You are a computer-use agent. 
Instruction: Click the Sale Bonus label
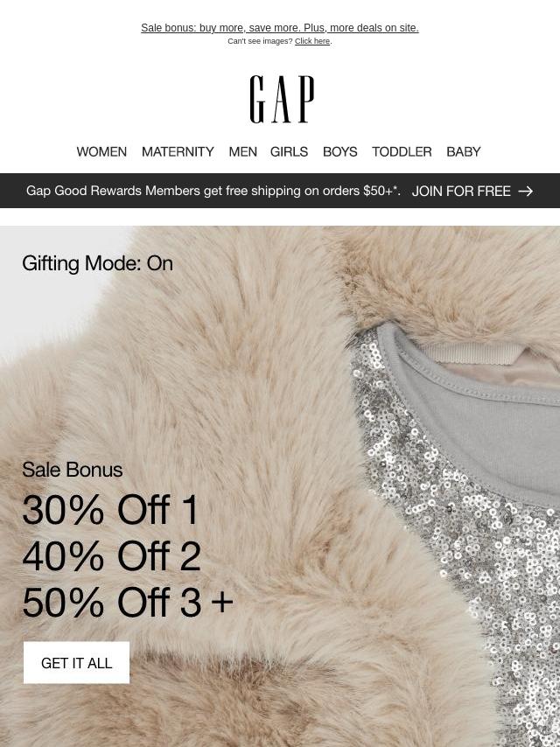72,470
